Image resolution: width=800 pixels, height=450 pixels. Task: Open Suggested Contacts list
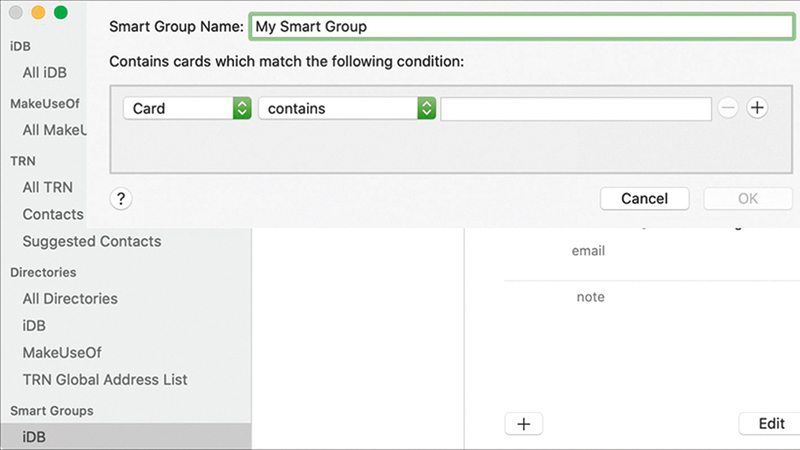(91, 241)
